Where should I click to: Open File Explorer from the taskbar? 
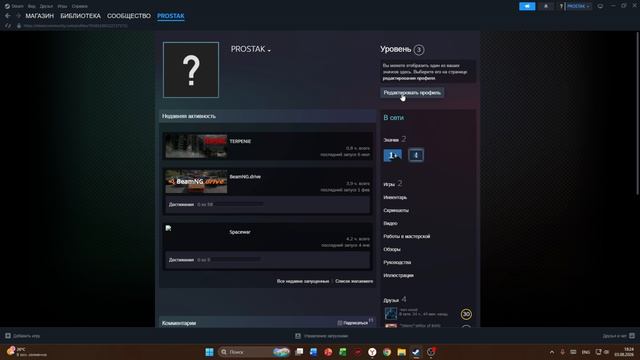401,352
